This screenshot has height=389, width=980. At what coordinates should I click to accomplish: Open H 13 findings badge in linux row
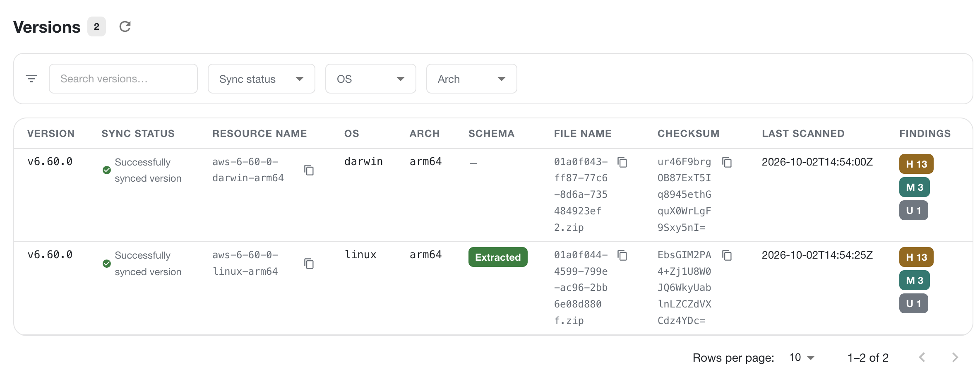916,257
